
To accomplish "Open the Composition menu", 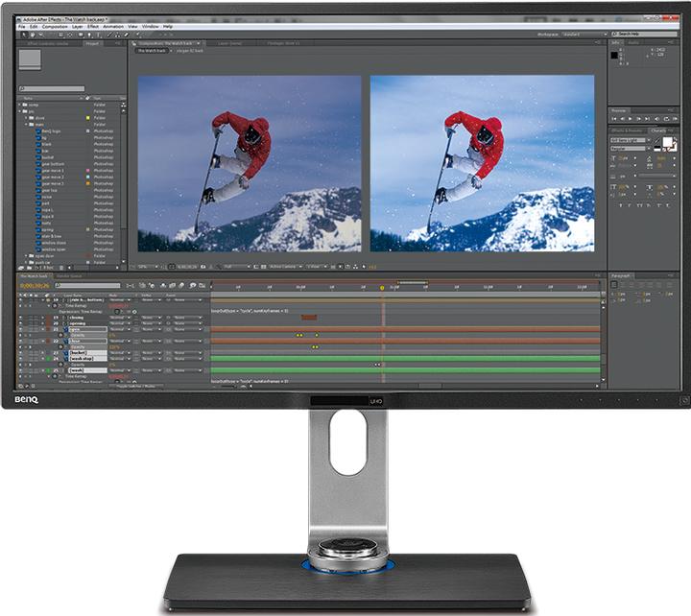I will click(x=55, y=27).
